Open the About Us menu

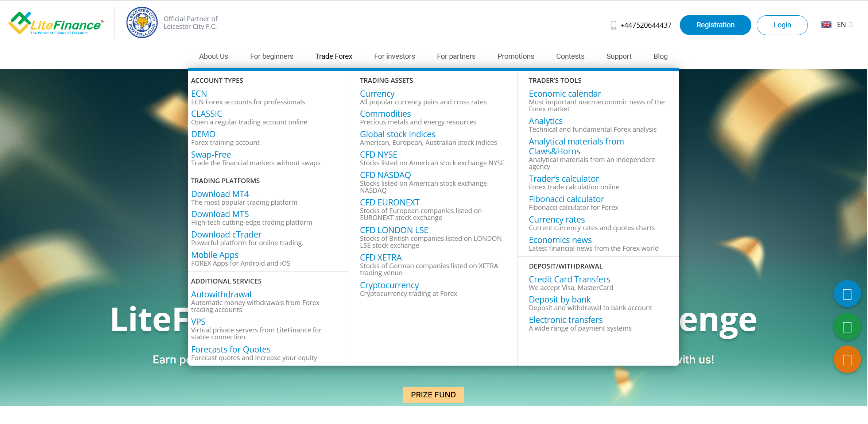pos(213,56)
